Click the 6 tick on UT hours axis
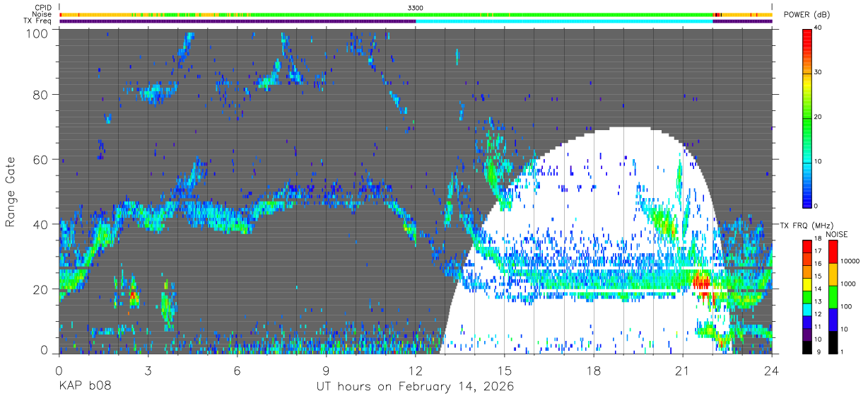The width and height of the screenshot is (868, 401). tap(237, 369)
